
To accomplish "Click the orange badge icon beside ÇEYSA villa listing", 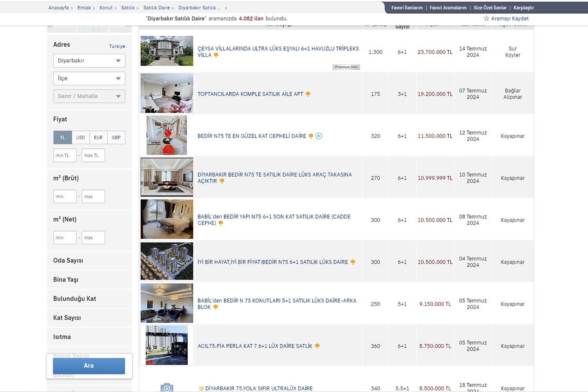I will click(216, 55).
